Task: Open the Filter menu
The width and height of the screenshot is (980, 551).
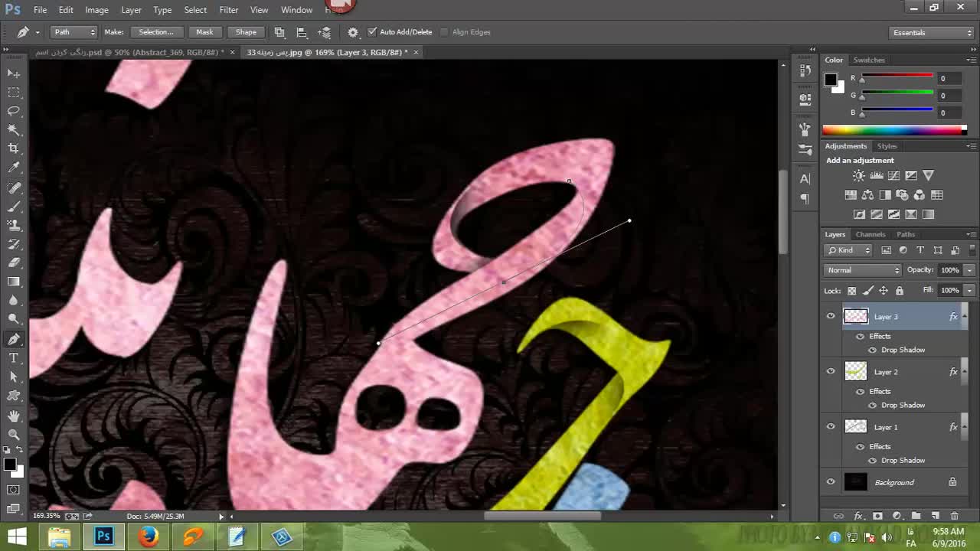Action: pyautogui.click(x=228, y=10)
